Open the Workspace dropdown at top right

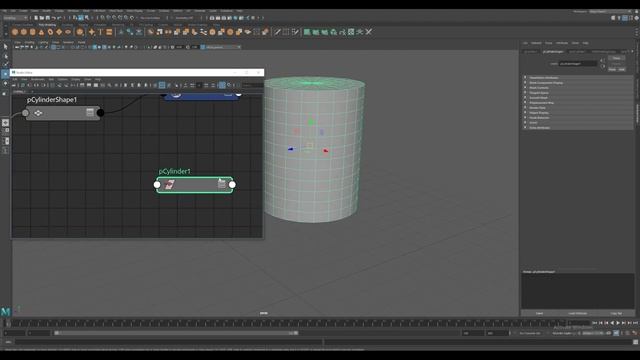pyautogui.click(x=611, y=11)
